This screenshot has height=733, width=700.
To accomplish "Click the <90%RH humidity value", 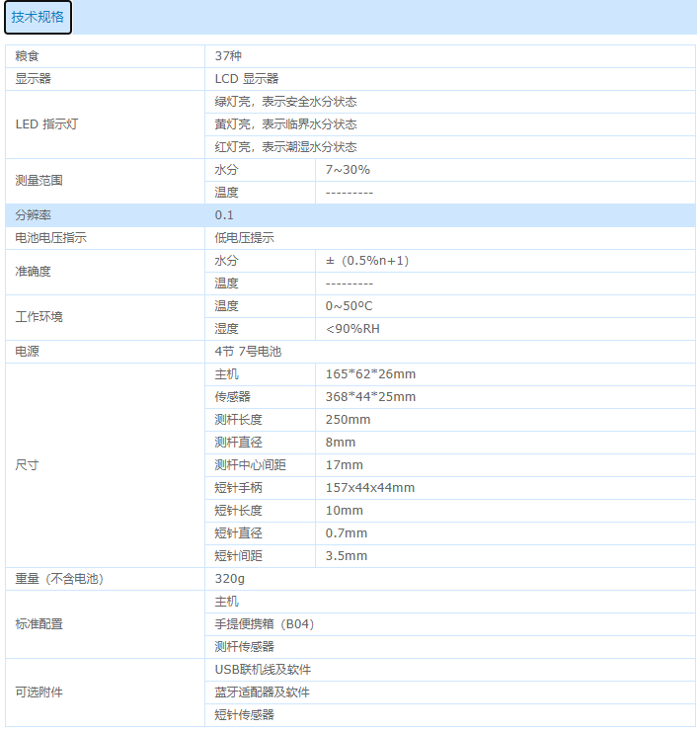I will (352, 329).
